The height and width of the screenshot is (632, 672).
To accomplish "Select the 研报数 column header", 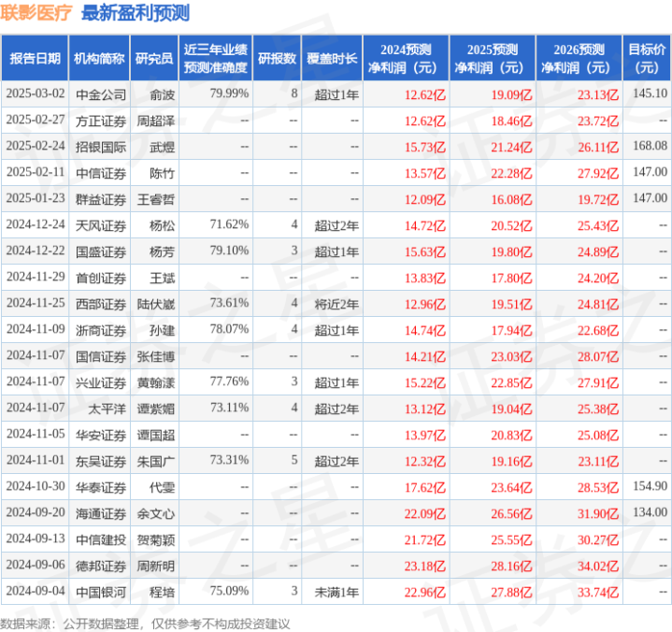I will pyautogui.click(x=277, y=58).
